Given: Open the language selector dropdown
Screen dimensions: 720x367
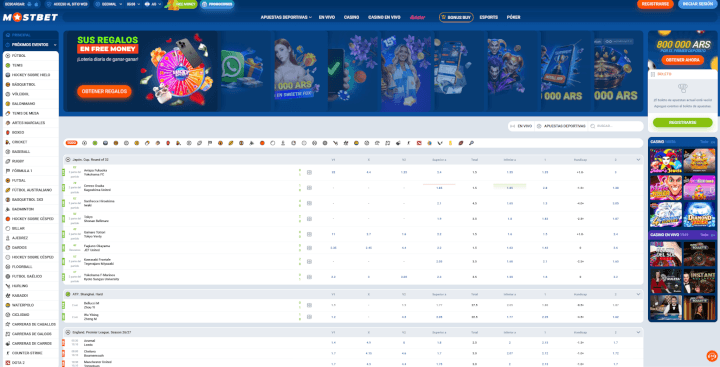Looking at the screenshot, I should coord(153,4).
